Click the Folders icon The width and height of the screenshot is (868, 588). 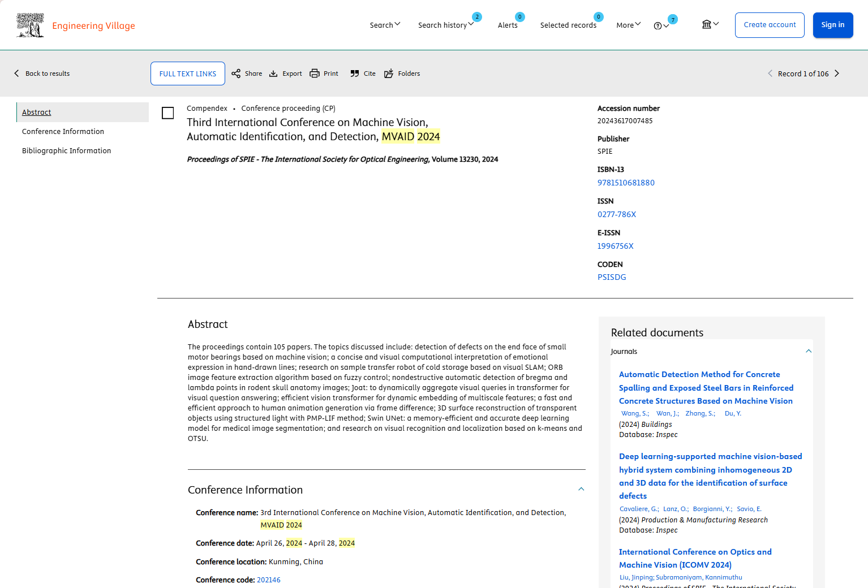[x=389, y=73]
